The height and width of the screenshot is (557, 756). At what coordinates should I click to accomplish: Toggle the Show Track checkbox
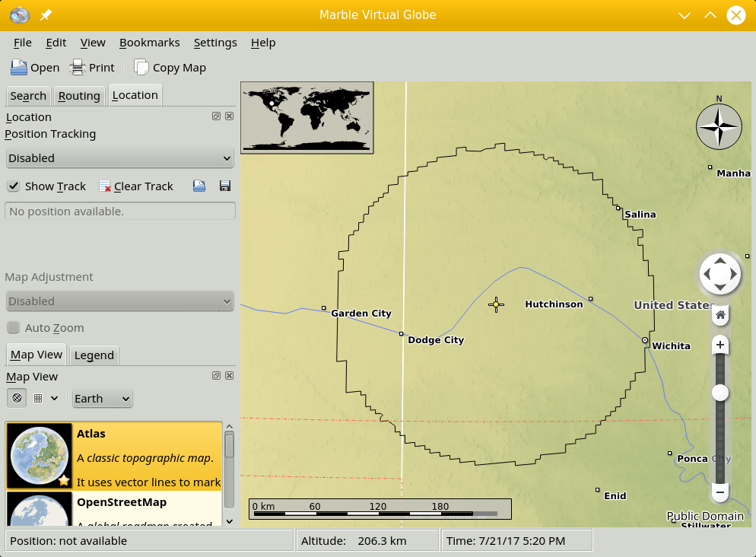tap(14, 186)
